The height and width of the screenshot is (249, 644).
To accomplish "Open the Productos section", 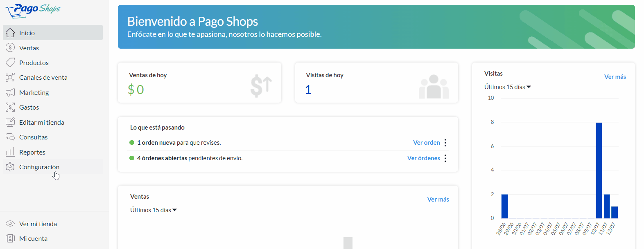I will [53, 63].
